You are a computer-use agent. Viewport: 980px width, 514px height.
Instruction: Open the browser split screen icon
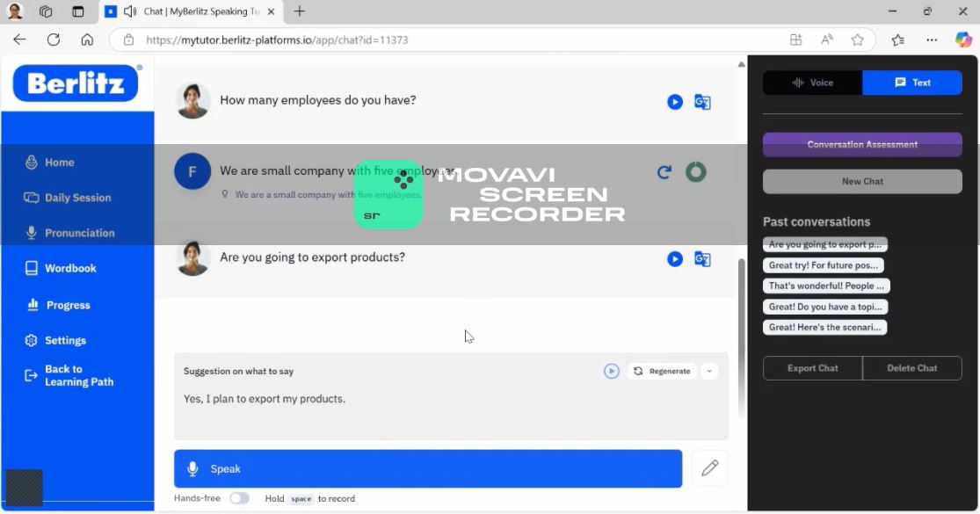tap(795, 40)
